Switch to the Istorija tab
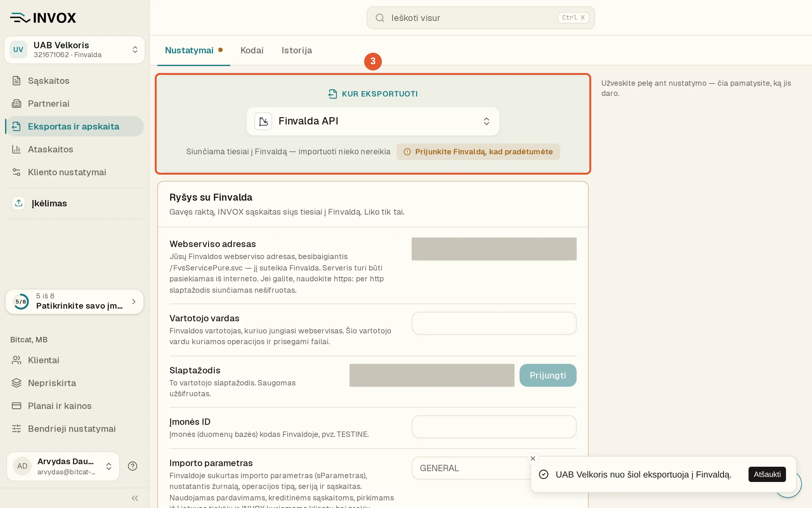Image resolution: width=812 pixels, height=508 pixels. click(297, 50)
